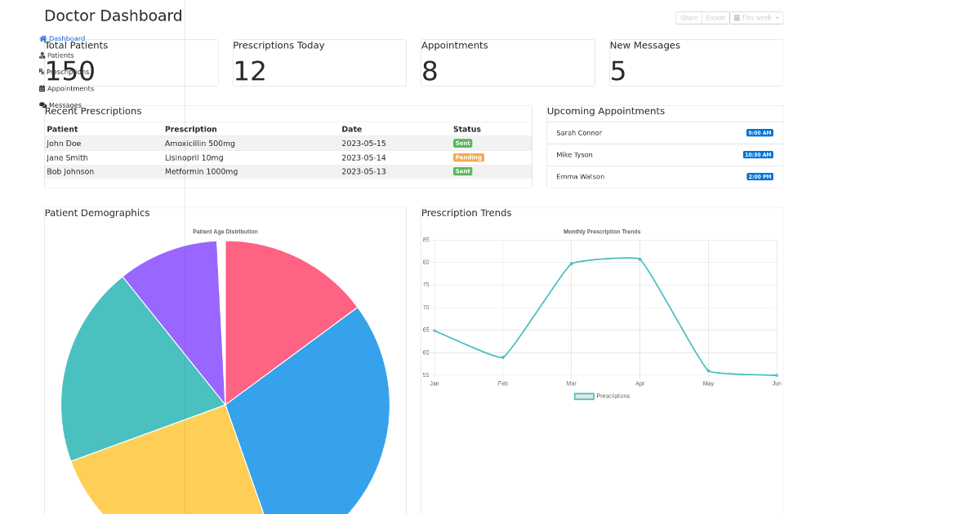Click the Export button
This screenshot has width=980, height=514.
pos(715,17)
